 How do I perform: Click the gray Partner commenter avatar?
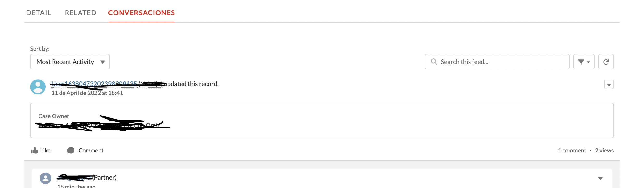tap(46, 178)
